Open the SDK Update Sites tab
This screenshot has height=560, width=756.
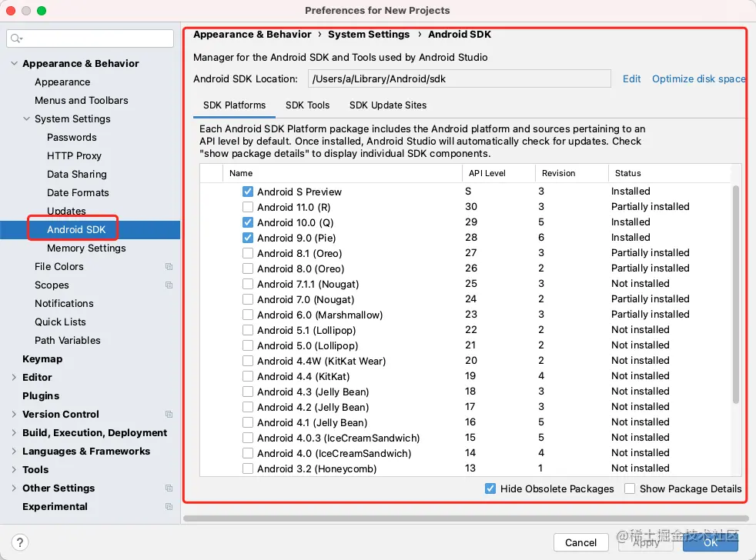[388, 105]
